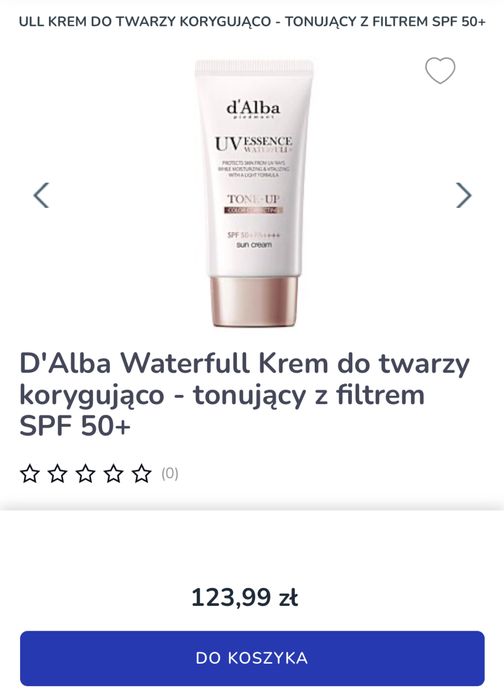Image resolution: width=504 pixels, height=699 pixels.
Task: Click the rose gold cap of the tube
Action: [x=254, y=301]
